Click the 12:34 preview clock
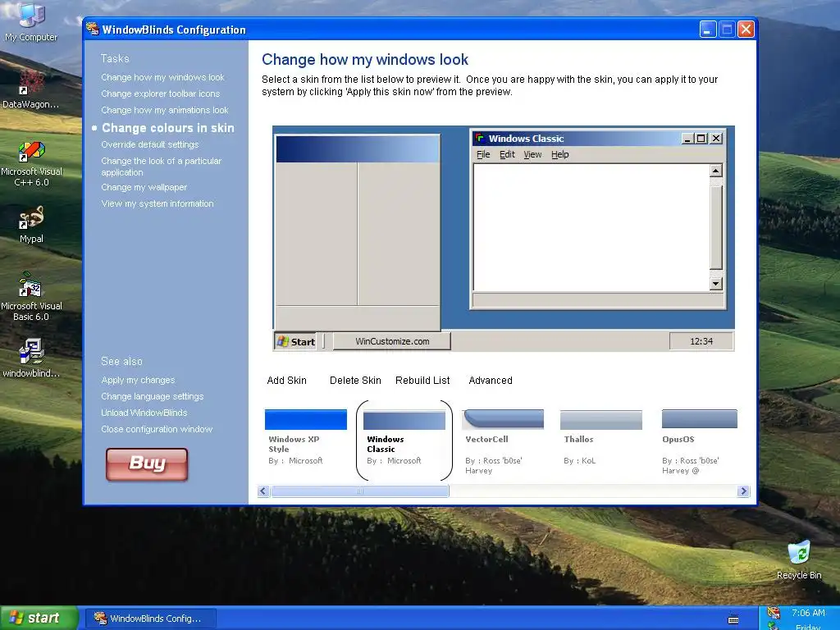 coord(701,341)
